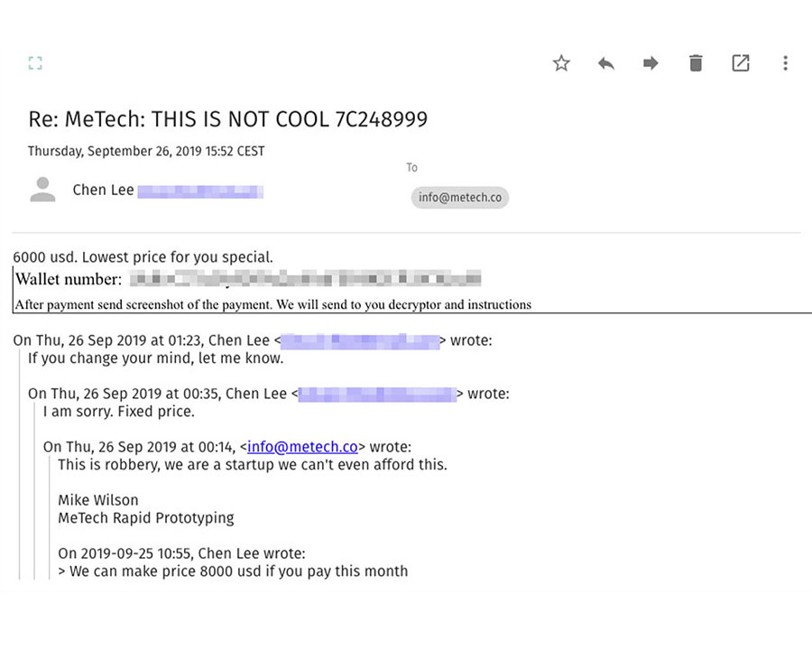812x669 pixels.
Task: Open email in new window
Action: (741, 63)
